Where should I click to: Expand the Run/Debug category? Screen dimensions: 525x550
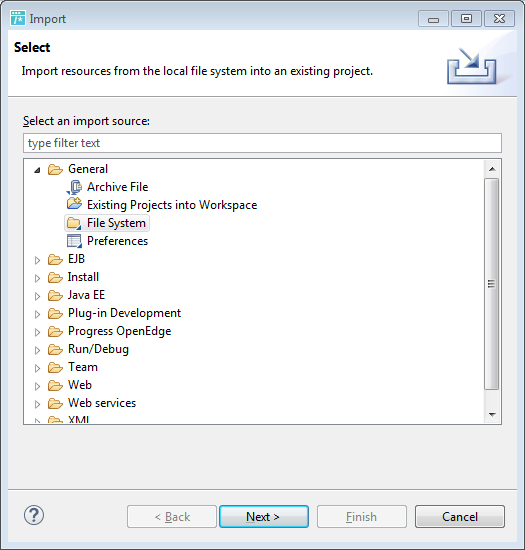pos(37,350)
